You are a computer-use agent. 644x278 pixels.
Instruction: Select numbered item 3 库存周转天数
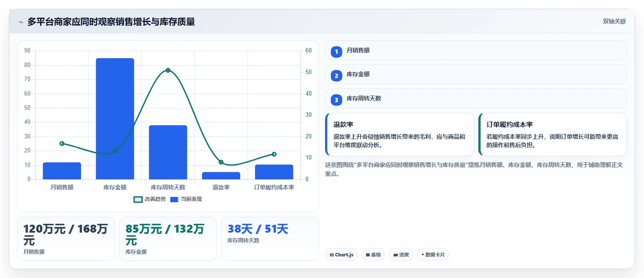(476, 98)
